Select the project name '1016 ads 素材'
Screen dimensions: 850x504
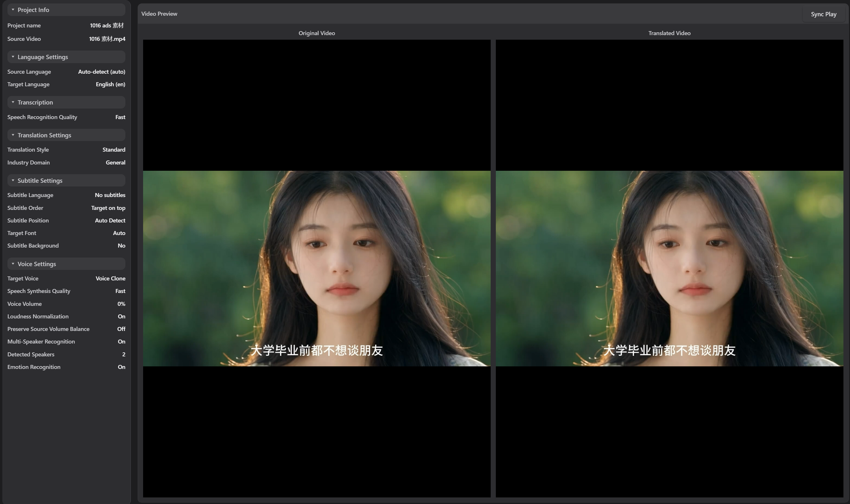107,25
